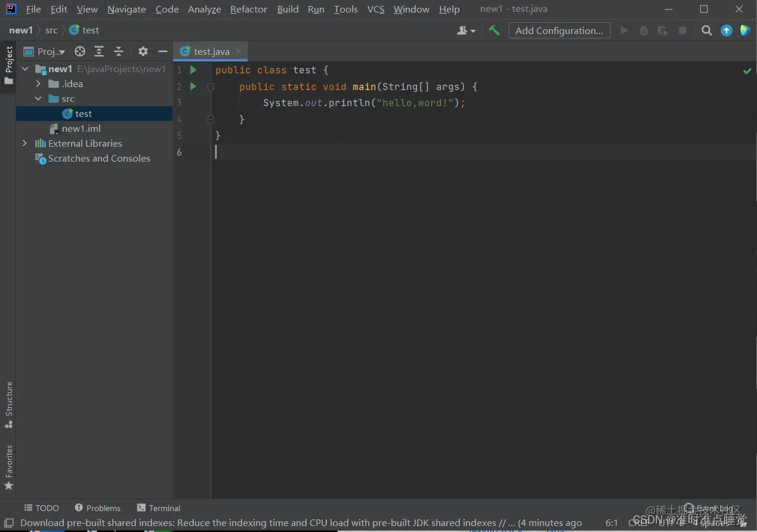Viewport: 757px width, 532px height.
Task: Open the Favorites tool window
Action: point(8,468)
